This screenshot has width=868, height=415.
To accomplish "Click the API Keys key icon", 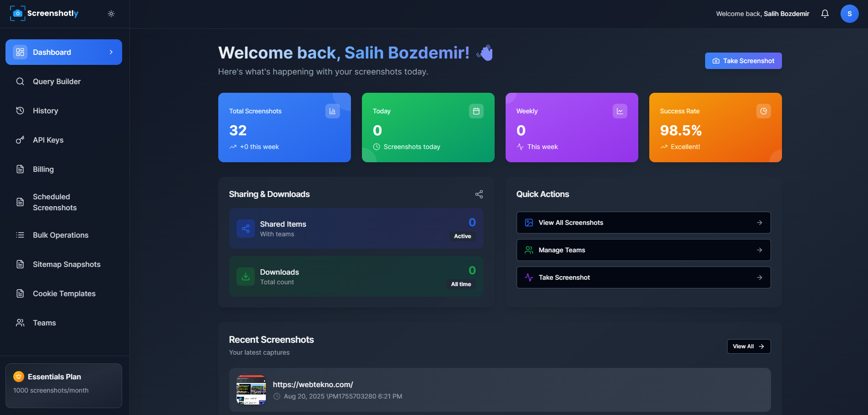I will click(x=20, y=140).
